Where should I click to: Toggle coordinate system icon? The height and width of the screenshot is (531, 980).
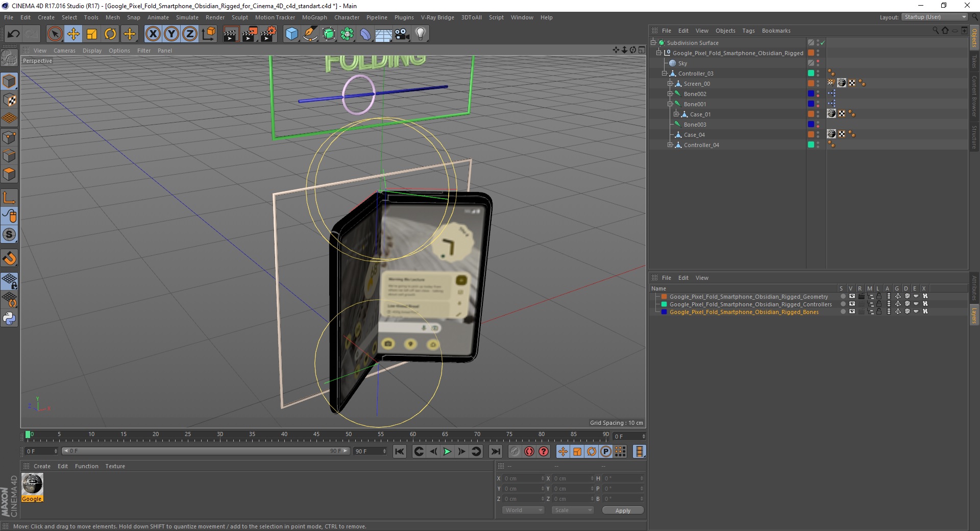208,34
